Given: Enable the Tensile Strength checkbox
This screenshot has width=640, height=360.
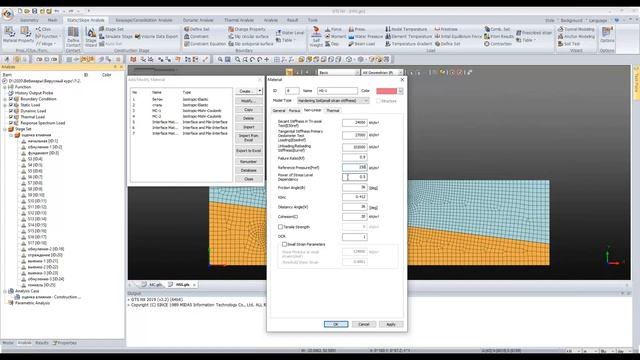Looking at the screenshot, I should pyautogui.click(x=280, y=227).
